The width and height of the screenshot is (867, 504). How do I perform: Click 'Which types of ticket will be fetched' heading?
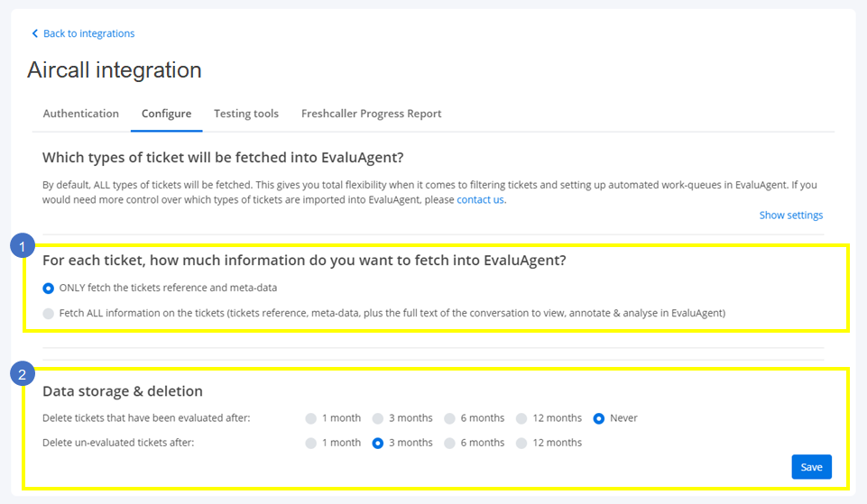[223, 158]
